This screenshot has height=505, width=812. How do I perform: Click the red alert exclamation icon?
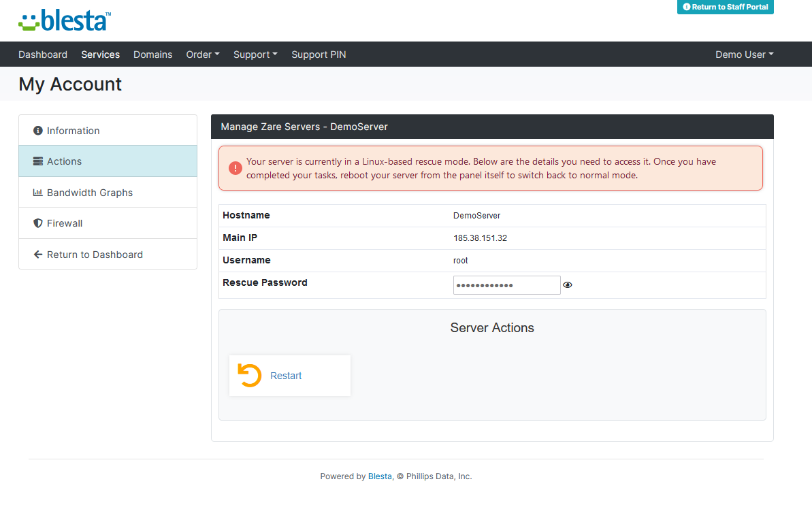point(235,168)
